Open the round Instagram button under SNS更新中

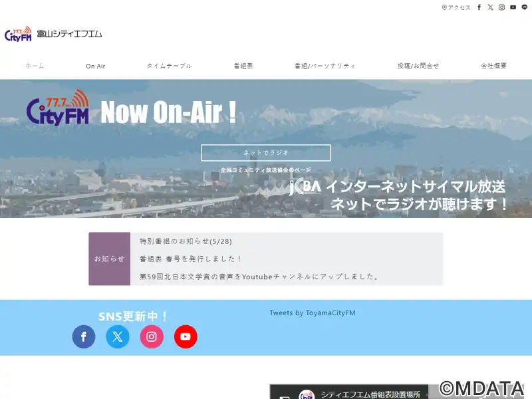pos(152,336)
